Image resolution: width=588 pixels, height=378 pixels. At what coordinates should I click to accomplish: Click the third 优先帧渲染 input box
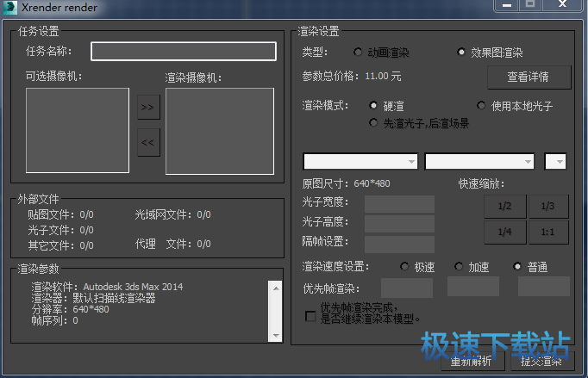pyautogui.click(x=544, y=287)
